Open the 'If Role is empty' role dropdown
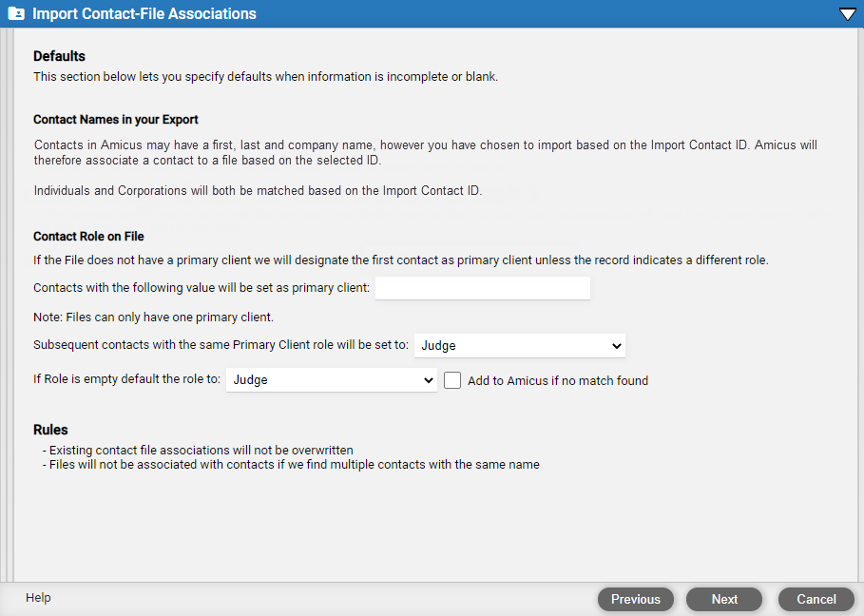 click(332, 380)
